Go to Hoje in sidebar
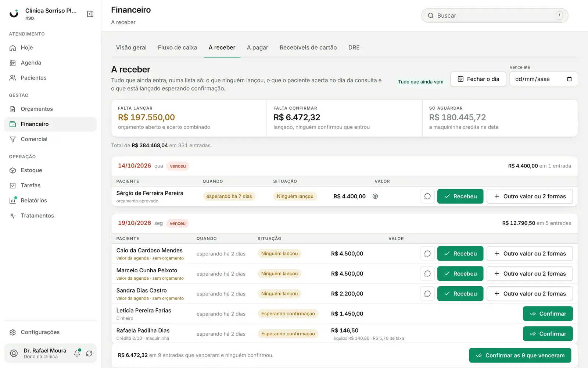Viewport: 588px width, 368px height. pos(50,48)
